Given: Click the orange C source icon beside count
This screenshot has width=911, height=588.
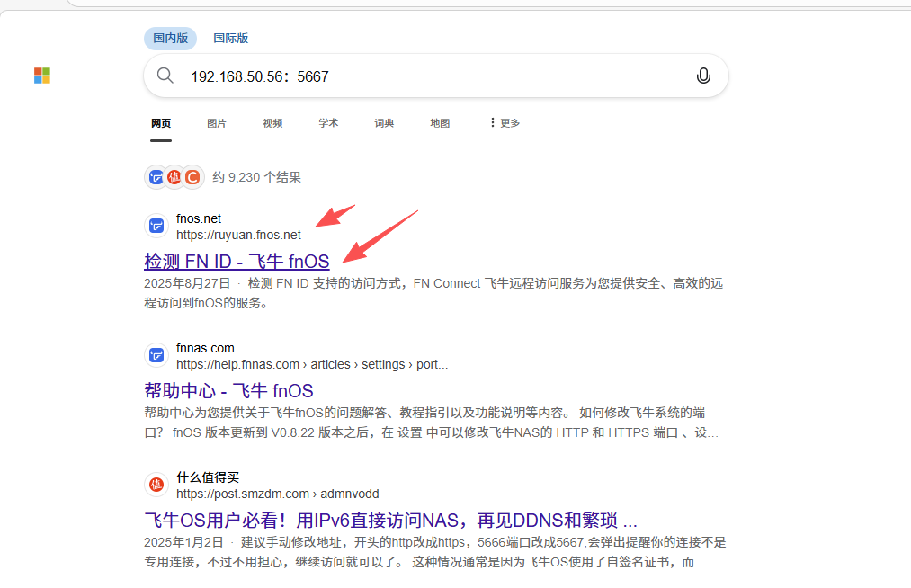Looking at the screenshot, I should 192,177.
